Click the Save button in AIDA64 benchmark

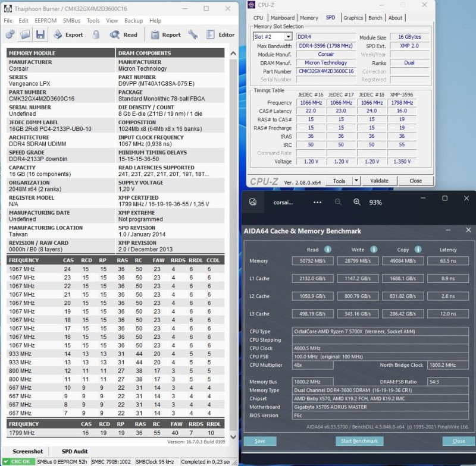[x=260, y=441]
